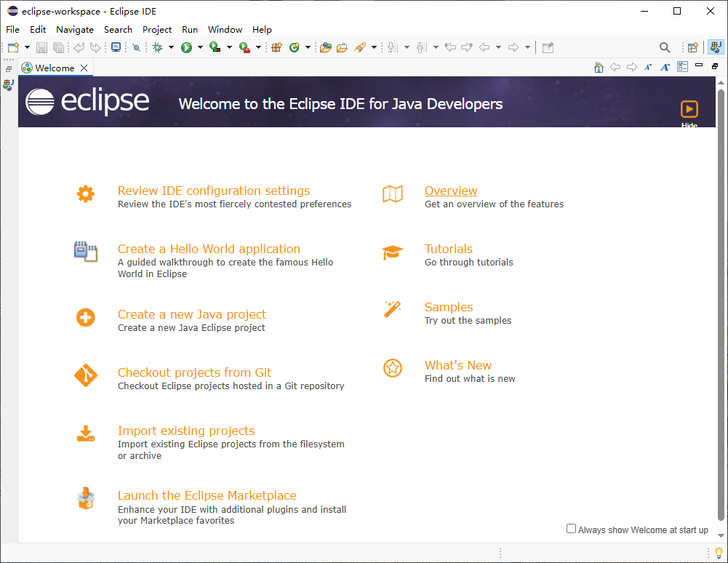The width and height of the screenshot is (728, 563).
Task: Expand the flashlight Search dropdown arrow
Action: pyautogui.click(x=374, y=47)
